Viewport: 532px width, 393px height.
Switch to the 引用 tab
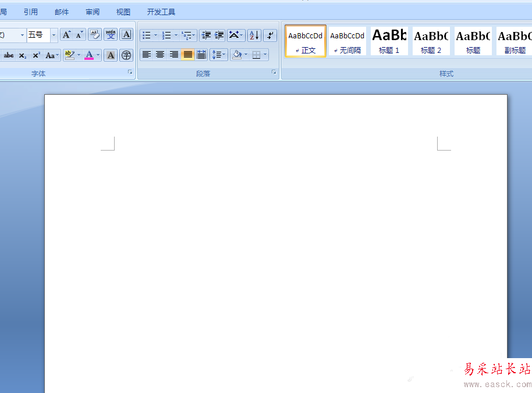click(x=30, y=12)
